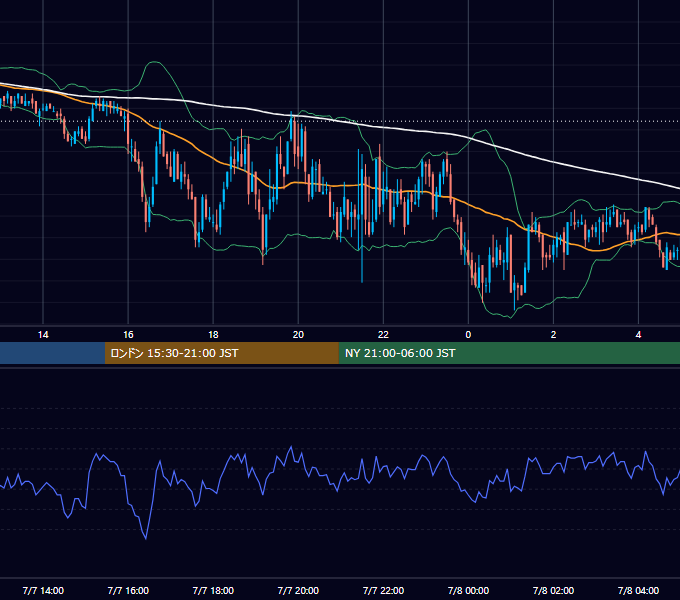This screenshot has width=680, height=600.
Task: Click hour label 20 on upper axis
Action: (x=298, y=335)
